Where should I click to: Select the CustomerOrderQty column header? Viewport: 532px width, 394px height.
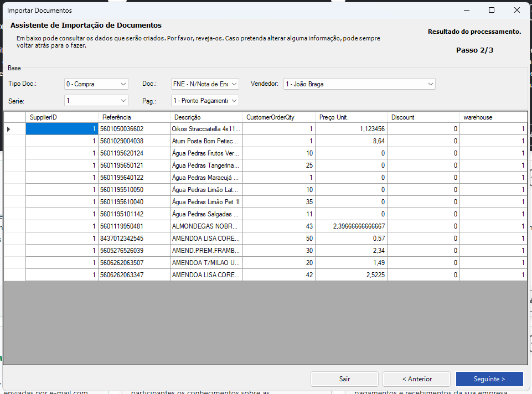[278, 117]
